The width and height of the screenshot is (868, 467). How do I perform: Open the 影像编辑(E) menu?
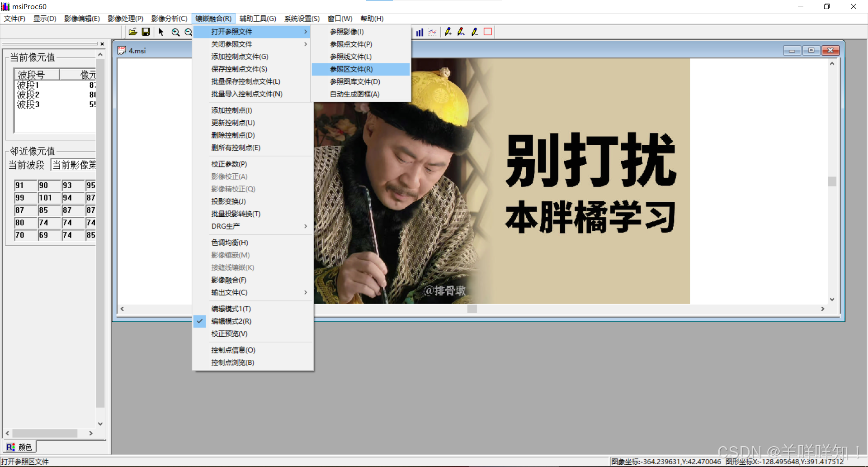(82, 19)
